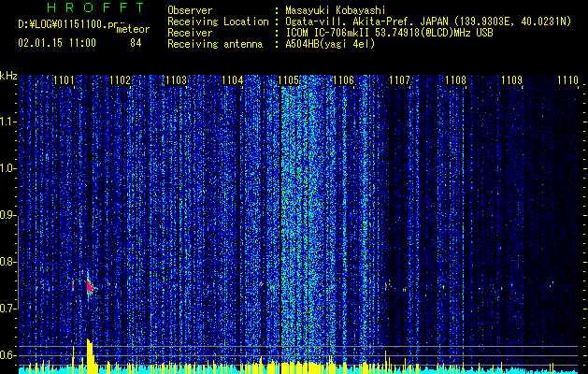Click the 1108 time marker
The width and height of the screenshot is (588, 374).
(x=455, y=79)
